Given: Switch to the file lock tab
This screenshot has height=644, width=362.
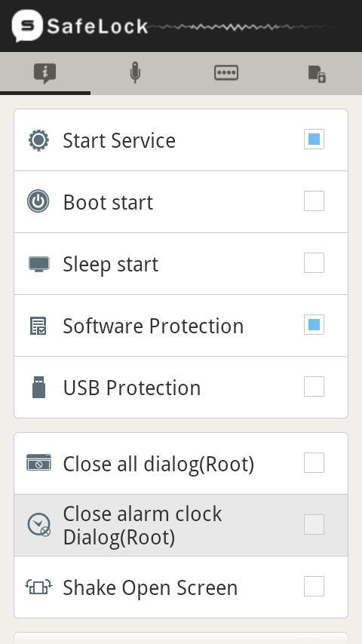Looking at the screenshot, I should coord(317,73).
